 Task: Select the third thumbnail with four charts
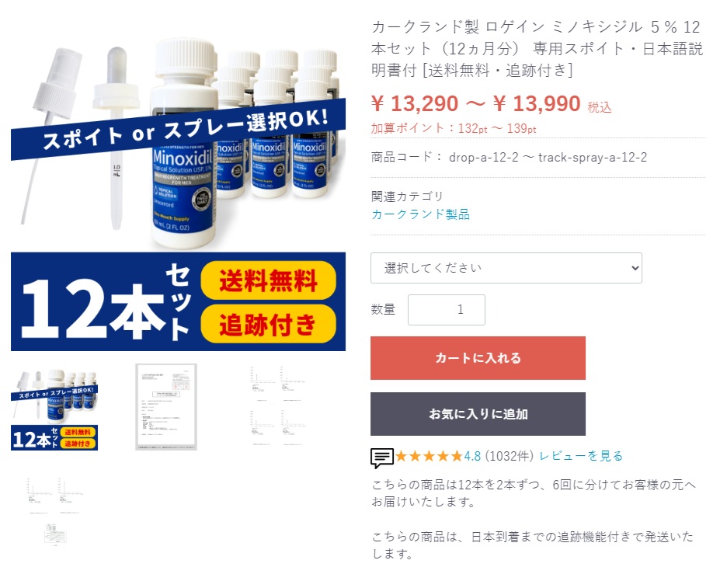[x=277, y=407]
